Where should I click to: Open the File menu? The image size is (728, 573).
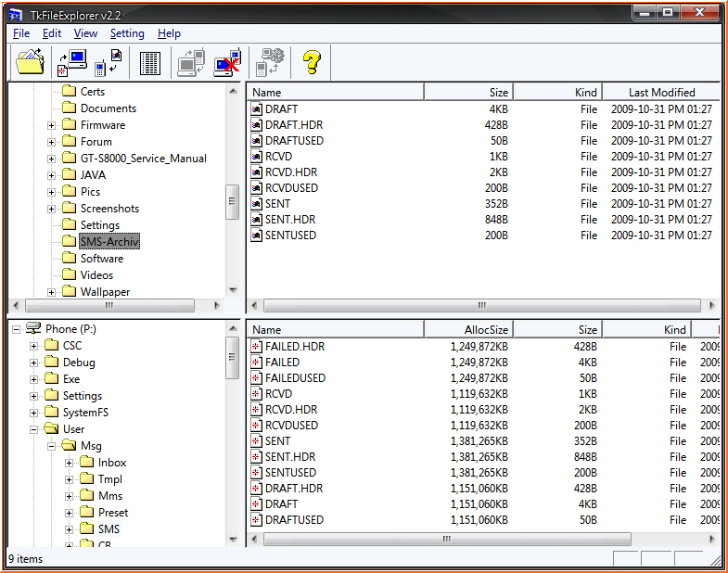tap(21, 33)
